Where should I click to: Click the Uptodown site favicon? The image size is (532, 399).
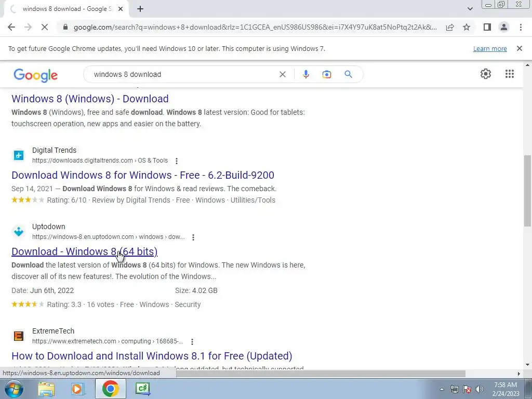(x=19, y=232)
